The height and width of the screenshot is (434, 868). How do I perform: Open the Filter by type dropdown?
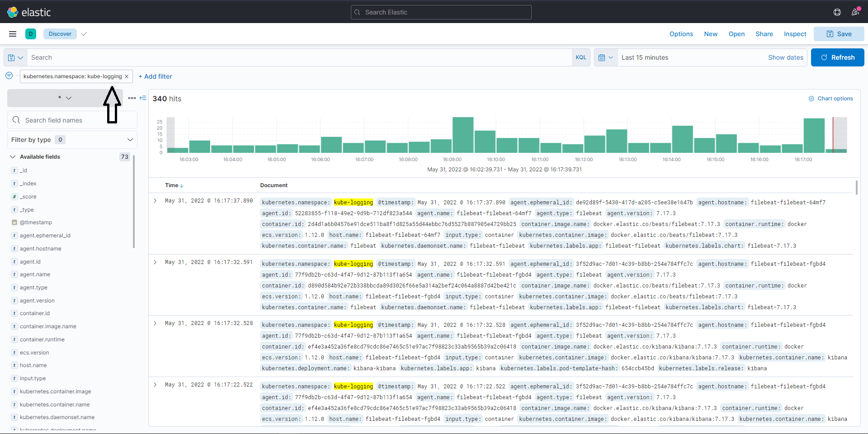pyautogui.click(x=72, y=140)
